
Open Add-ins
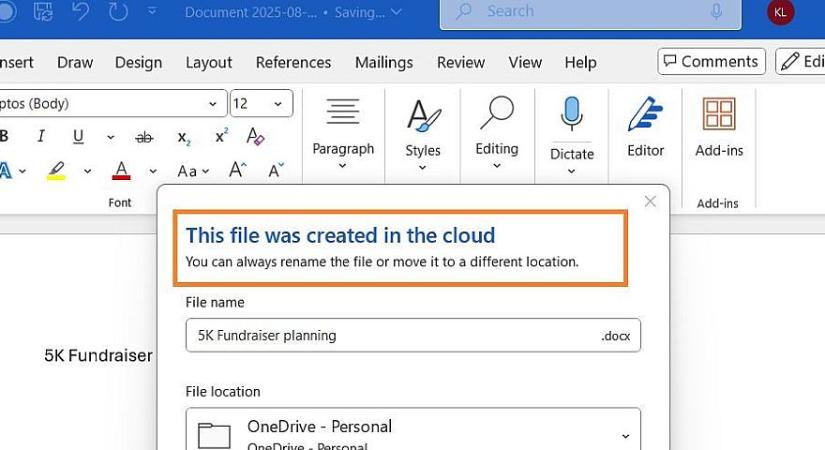pos(719,127)
